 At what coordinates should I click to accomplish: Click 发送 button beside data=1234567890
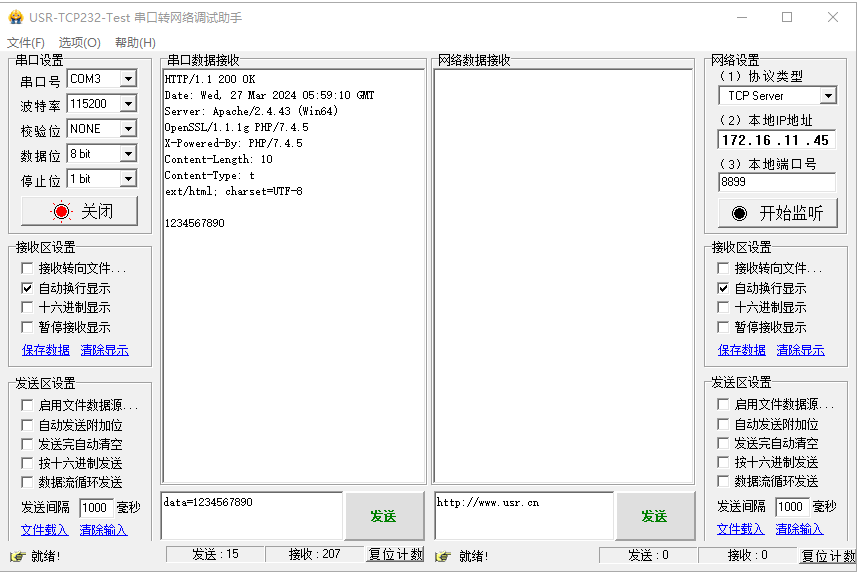(x=383, y=516)
